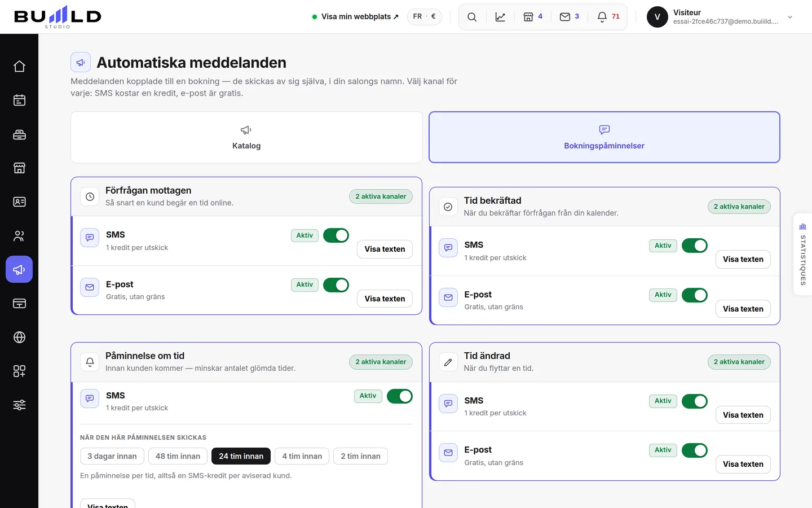This screenshot has width=812, height=508.
Task: Click the bell icon beside Påminnelse om tid
Action: click(x=90, y=362)
